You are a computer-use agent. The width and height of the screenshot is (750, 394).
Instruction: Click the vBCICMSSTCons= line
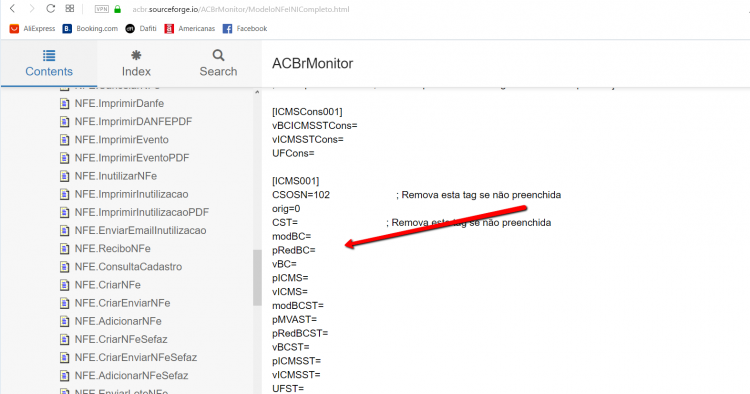(x=315, y=126)
